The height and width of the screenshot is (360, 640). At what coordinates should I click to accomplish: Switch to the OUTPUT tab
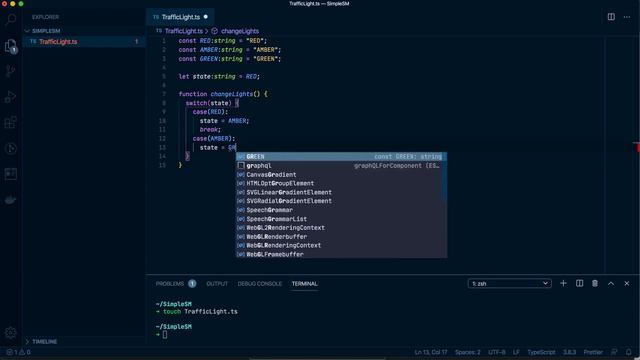click(217, 284)
